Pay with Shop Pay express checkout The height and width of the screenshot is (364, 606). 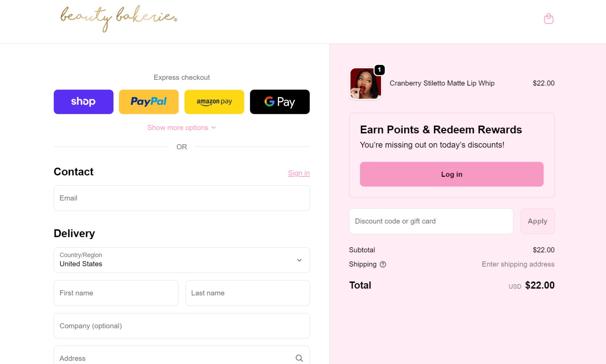click(83, 102)
